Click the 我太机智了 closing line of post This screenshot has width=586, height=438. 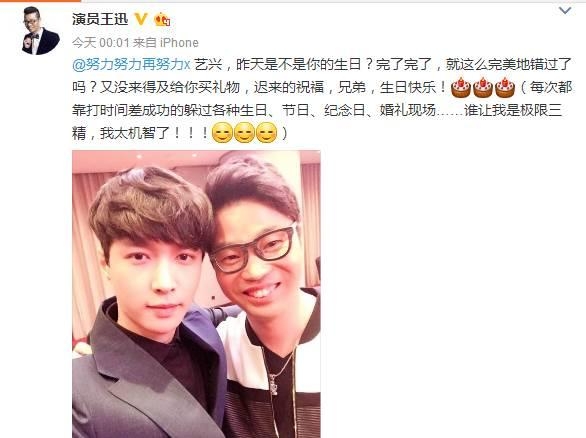(x=135, y=133)
